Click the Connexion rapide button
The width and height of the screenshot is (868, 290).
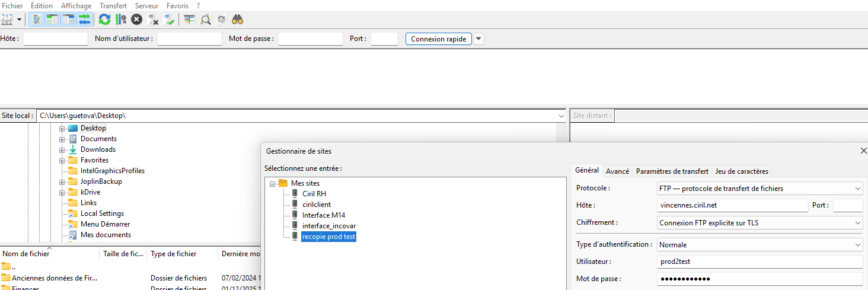[x=439, y=39]
